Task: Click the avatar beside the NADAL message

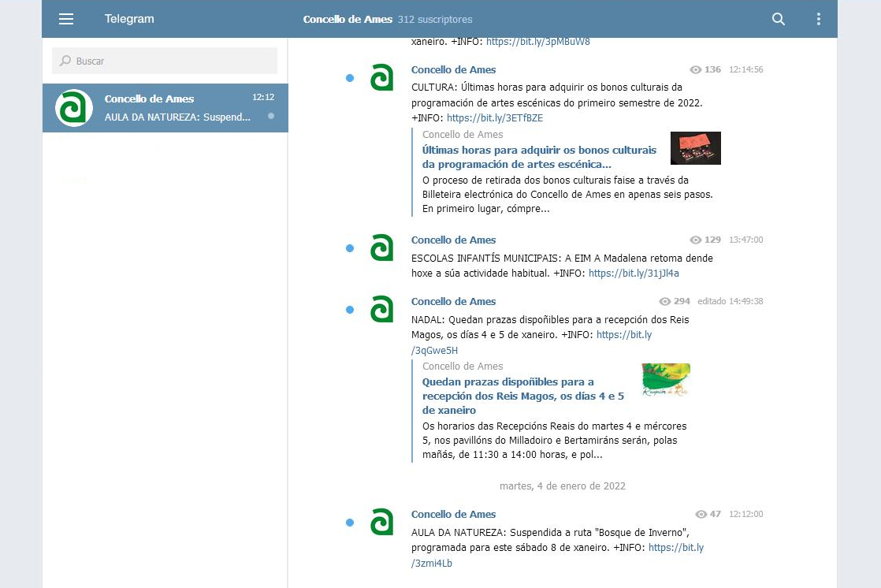Action: pos(381,309)
